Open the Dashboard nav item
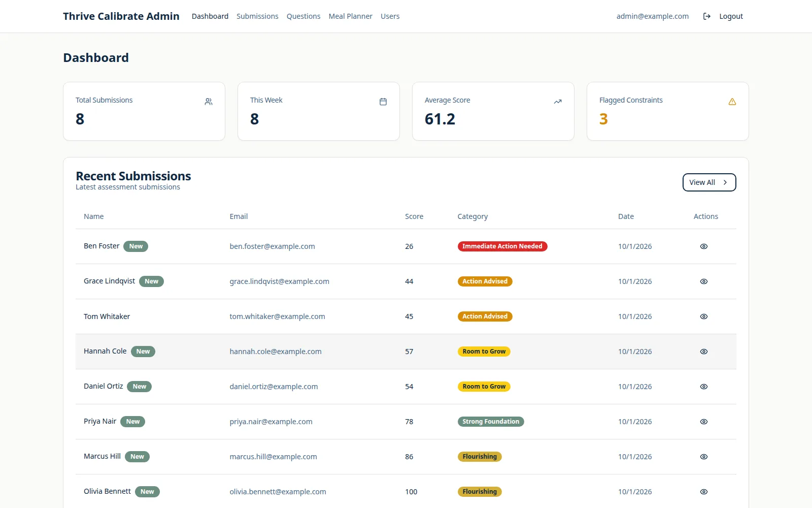Viewport: 812px width, 508px height. [210, 16]
